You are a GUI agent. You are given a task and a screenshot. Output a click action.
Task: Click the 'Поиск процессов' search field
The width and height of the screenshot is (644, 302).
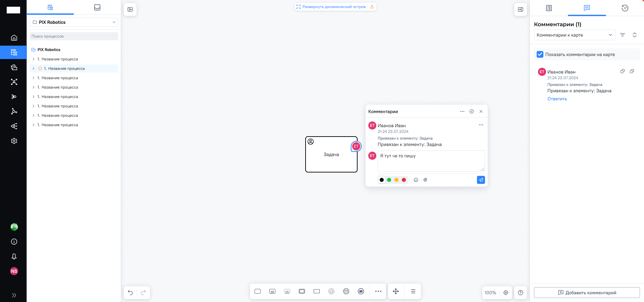74,36
